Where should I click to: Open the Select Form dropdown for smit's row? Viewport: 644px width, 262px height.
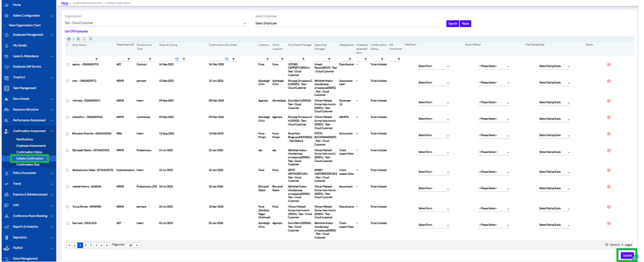[x=433, y=83]
